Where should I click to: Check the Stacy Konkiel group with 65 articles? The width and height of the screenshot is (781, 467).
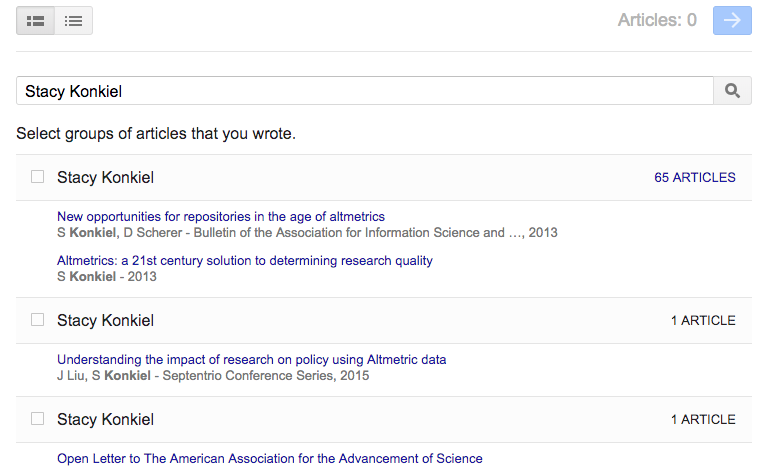click(x=37, y=177)
